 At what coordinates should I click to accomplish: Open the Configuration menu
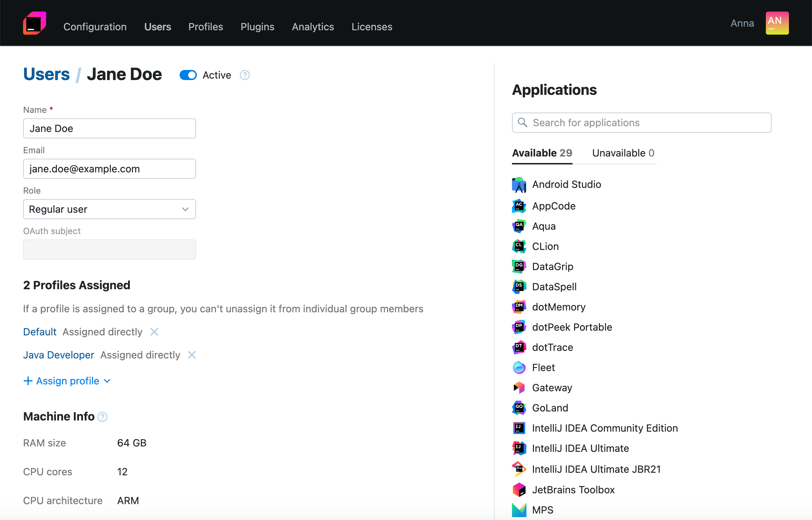pos(95,27)
